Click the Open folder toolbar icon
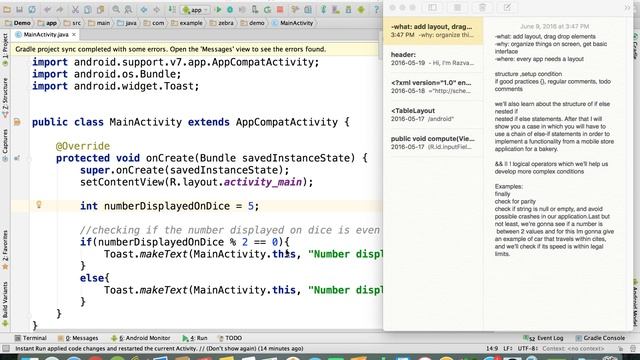 coord(7,9)
